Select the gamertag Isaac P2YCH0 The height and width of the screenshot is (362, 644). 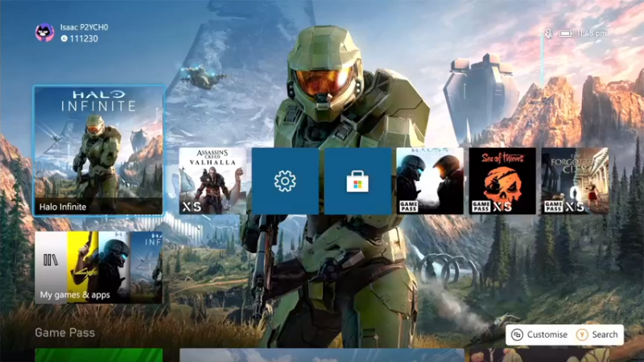[x=85, y=27]
